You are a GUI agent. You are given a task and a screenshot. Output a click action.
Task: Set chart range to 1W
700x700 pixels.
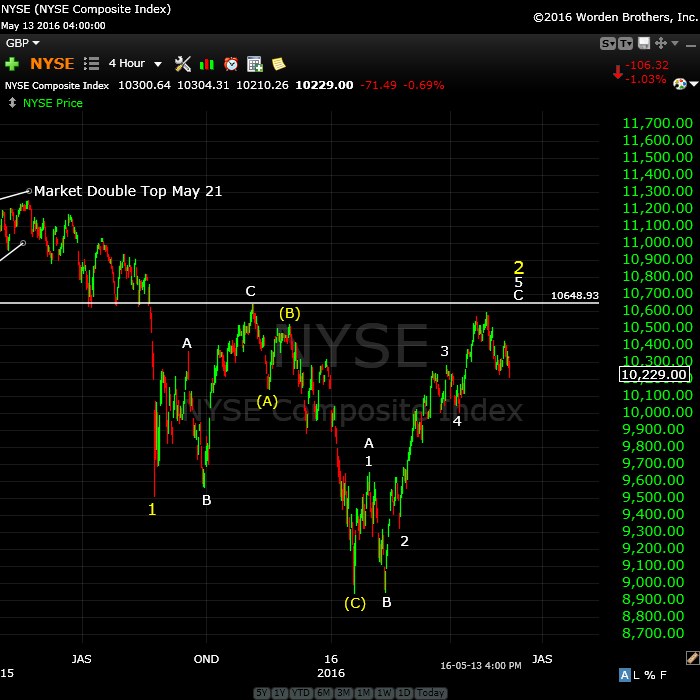pos(384,692)
